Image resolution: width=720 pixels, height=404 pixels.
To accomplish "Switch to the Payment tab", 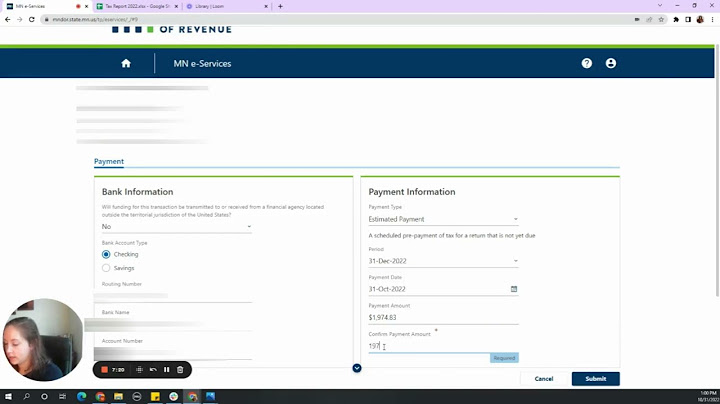I will tap(109, 162).
